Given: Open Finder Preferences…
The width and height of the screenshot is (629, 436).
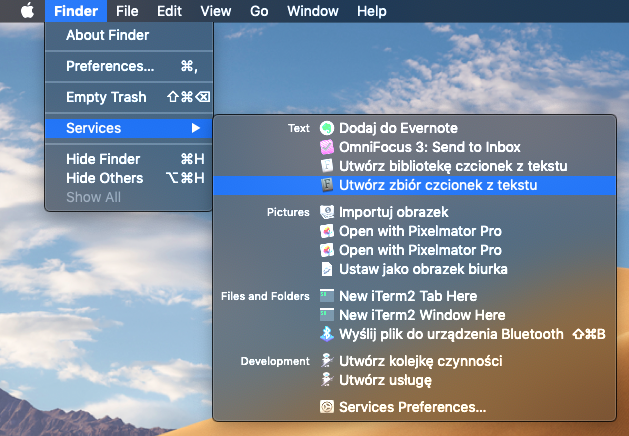Looking at the screenshot, I should coord(129,66).
